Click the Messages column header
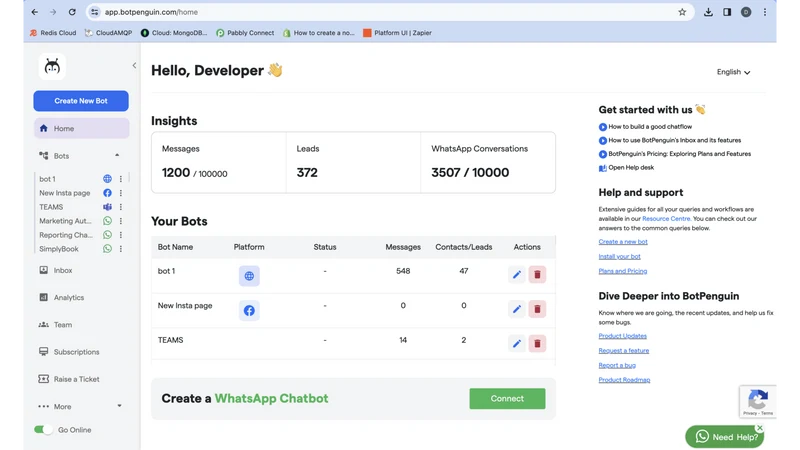 coord(403,247)
